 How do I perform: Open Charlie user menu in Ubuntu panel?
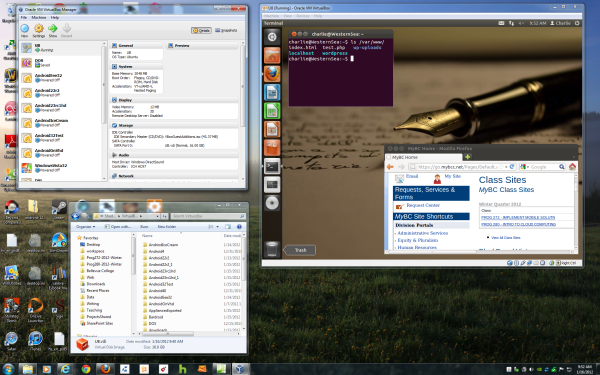(560, 23)
